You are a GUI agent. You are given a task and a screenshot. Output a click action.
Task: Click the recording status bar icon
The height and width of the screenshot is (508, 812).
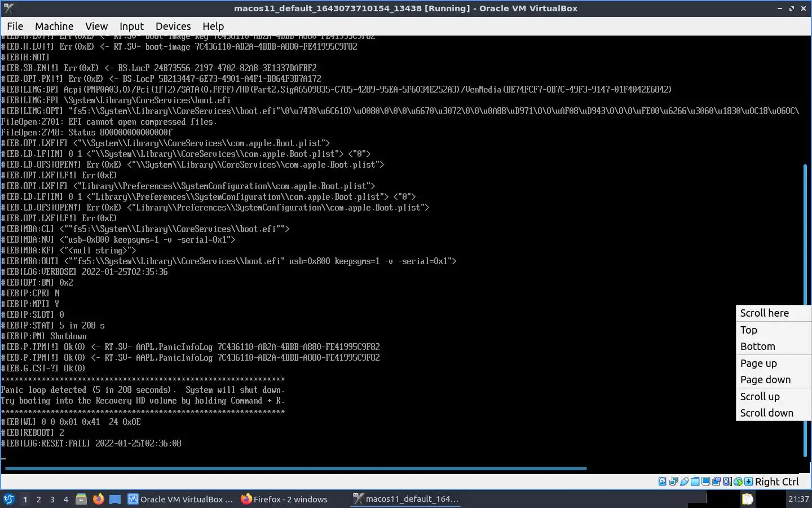[716, 481]
